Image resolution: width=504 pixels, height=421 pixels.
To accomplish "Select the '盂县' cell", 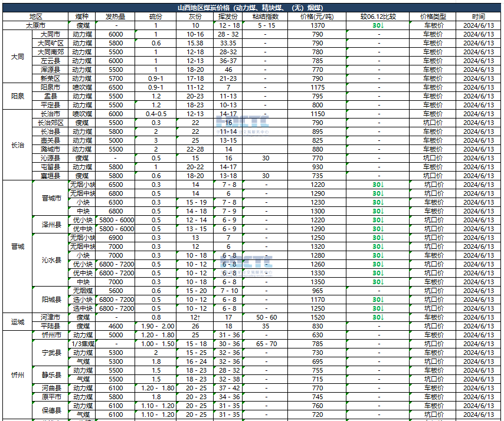I will click(51, 96).
